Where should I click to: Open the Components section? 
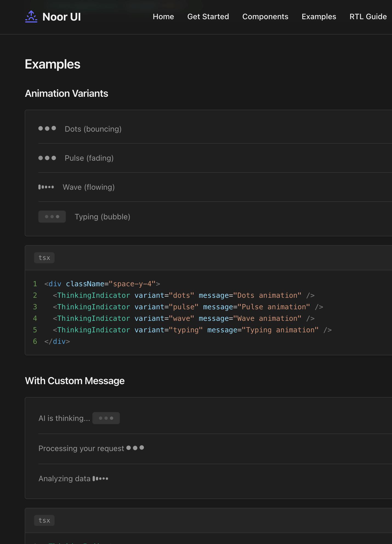click(265, 17)
